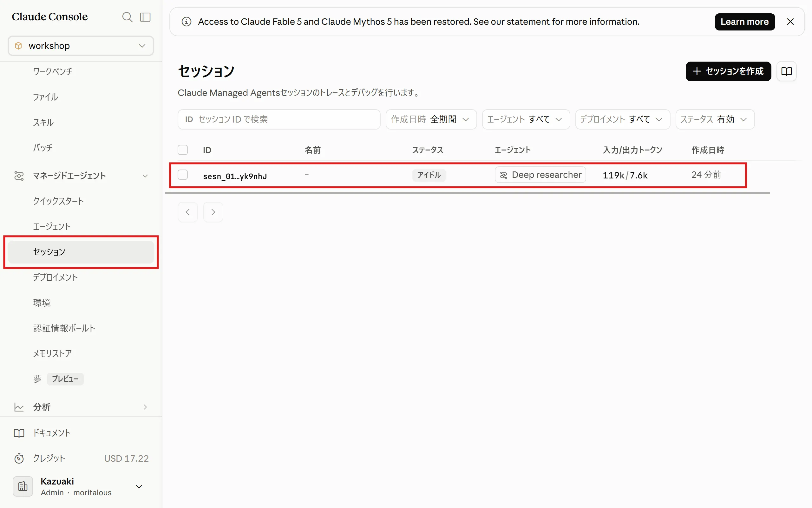Open the エージェント すべて filter dropdown
This screenshot has width=812, height=508.
click(x=526, y=119)
